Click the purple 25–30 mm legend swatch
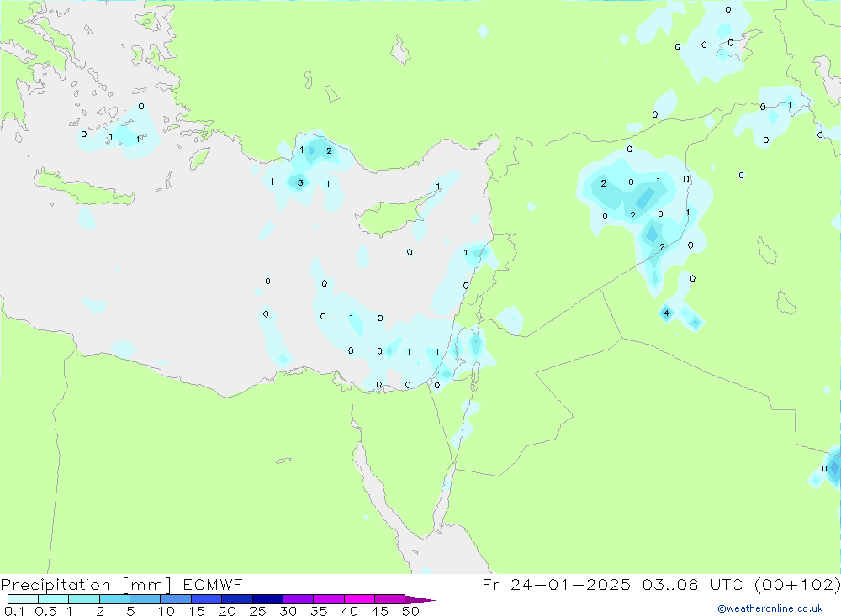841x616 pixels. [x=267, y=599]
